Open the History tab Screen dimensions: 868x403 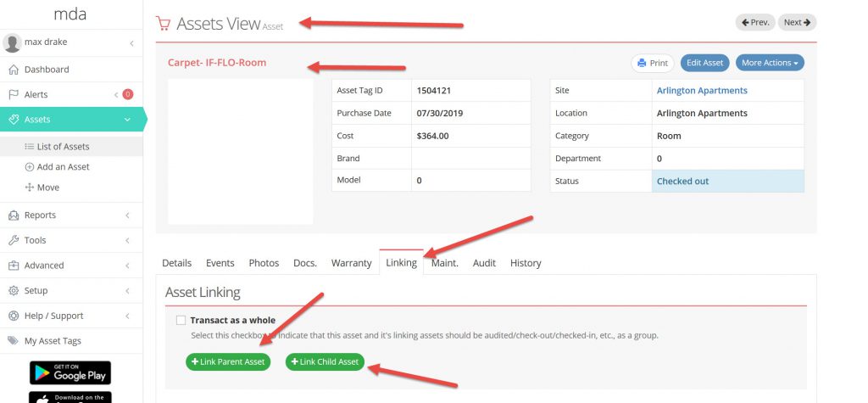point(526,263)
